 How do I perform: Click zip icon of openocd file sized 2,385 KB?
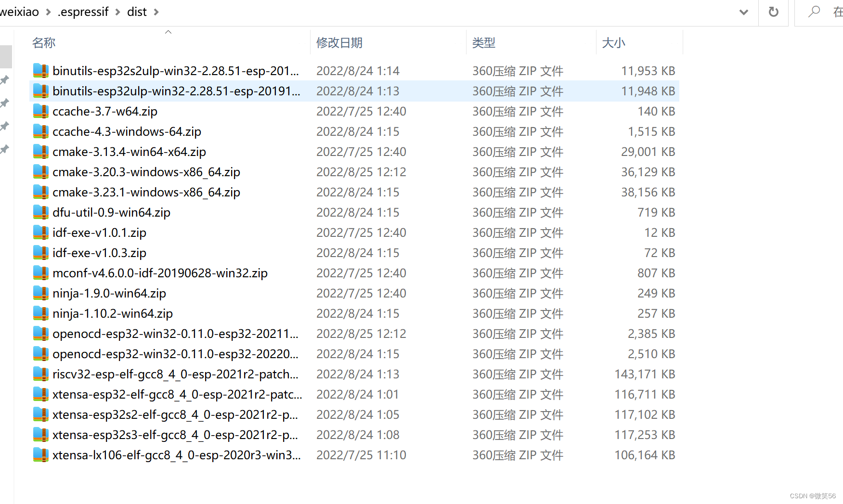pos(41,334)
